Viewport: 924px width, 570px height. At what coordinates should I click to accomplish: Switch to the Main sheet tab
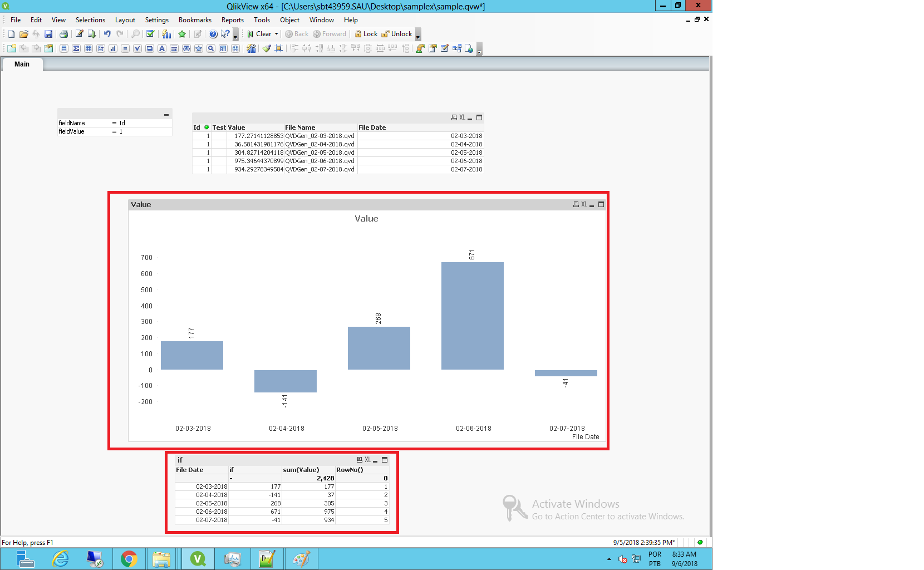(22, 64)
